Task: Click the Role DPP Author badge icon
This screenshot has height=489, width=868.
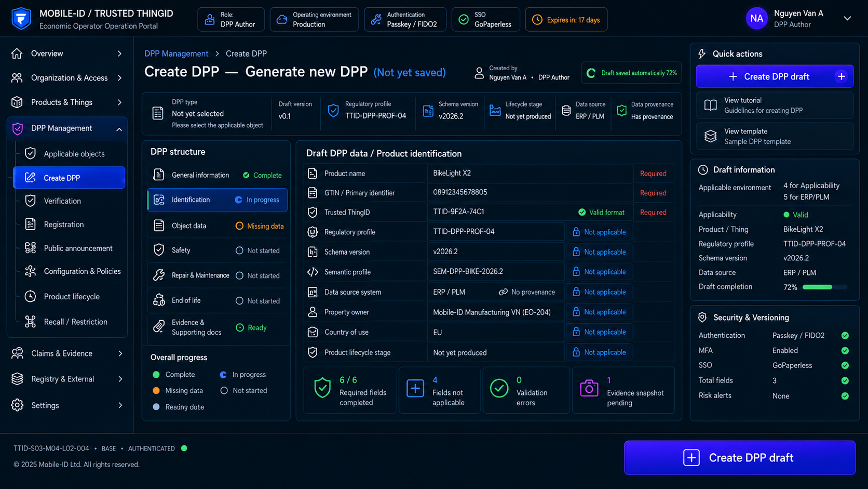Action: [210, 20]
